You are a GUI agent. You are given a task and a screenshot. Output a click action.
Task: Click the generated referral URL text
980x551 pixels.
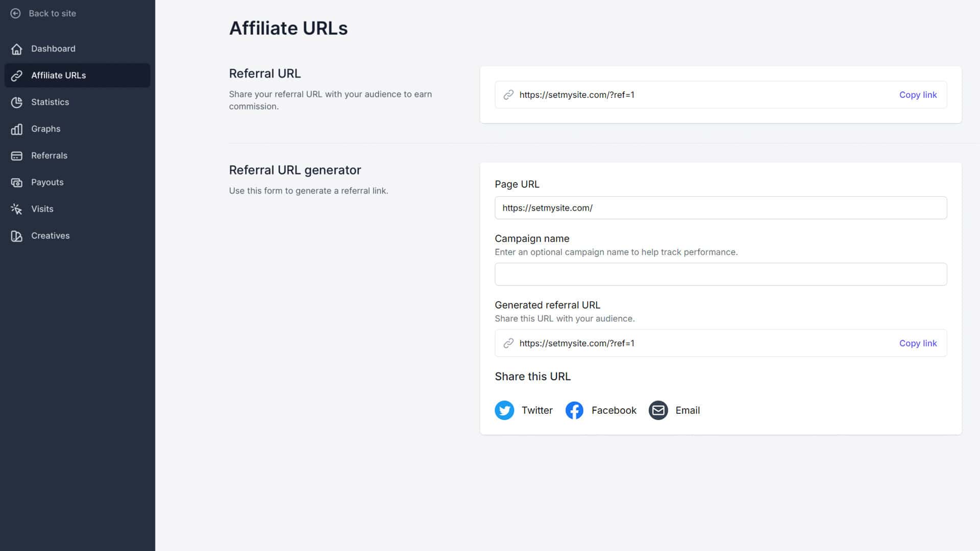577,343
